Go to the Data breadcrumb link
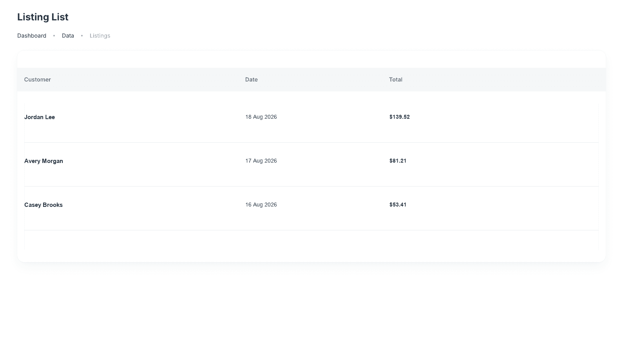This screenshot has width=623, height=364. (x=68, y=36)
